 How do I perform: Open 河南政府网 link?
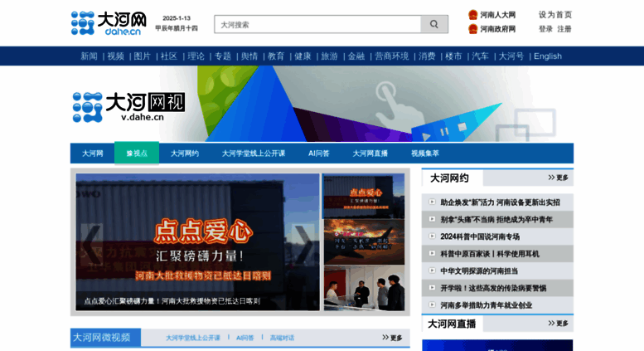coord(498,29)
